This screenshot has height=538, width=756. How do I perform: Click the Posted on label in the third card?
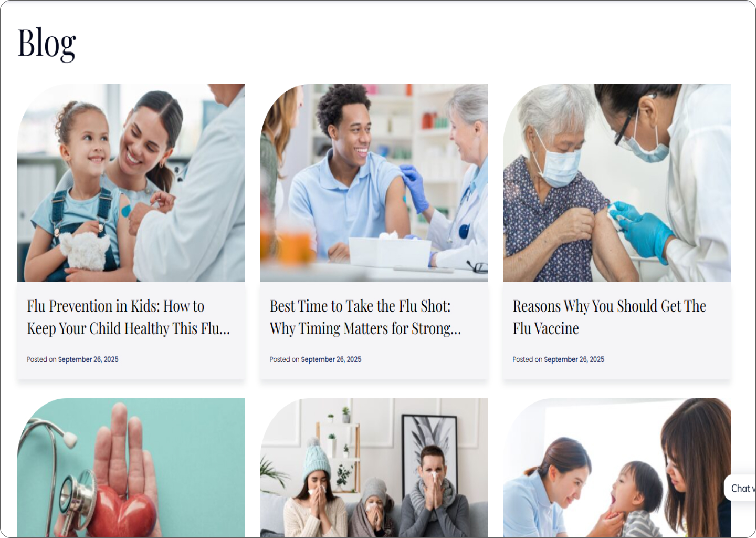pos(527,359)
